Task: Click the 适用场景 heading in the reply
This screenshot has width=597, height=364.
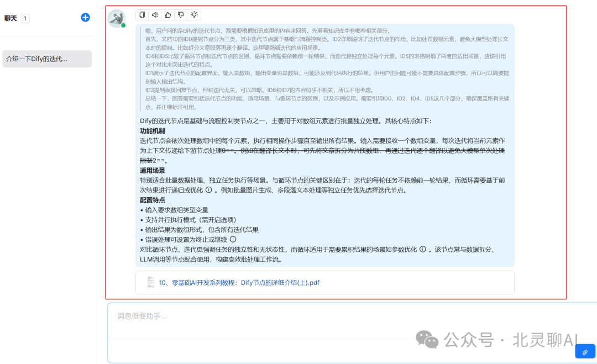Action: 153,170
